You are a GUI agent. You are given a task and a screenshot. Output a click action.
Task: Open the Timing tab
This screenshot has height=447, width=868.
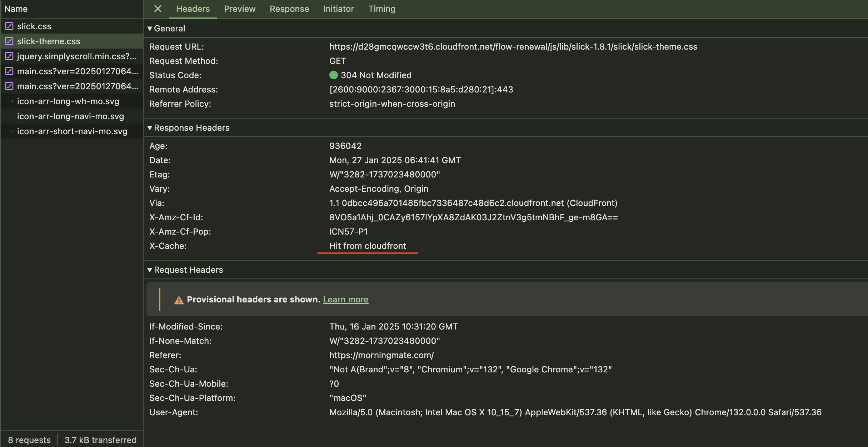pyautogui.click(x=382, y=9)
